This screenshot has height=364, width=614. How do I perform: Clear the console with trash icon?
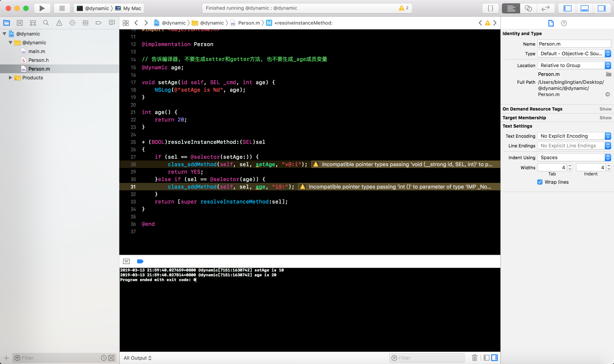point(474,358)
